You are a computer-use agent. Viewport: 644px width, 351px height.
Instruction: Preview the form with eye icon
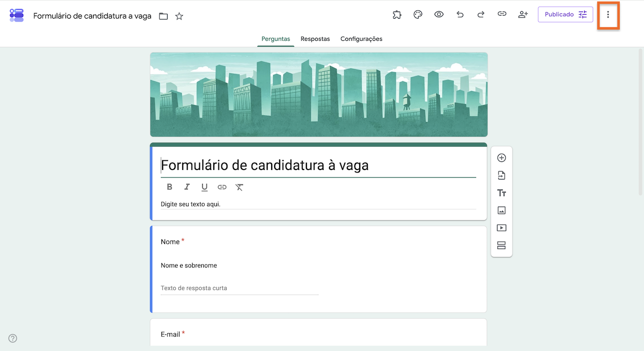[x=439, y=15]
